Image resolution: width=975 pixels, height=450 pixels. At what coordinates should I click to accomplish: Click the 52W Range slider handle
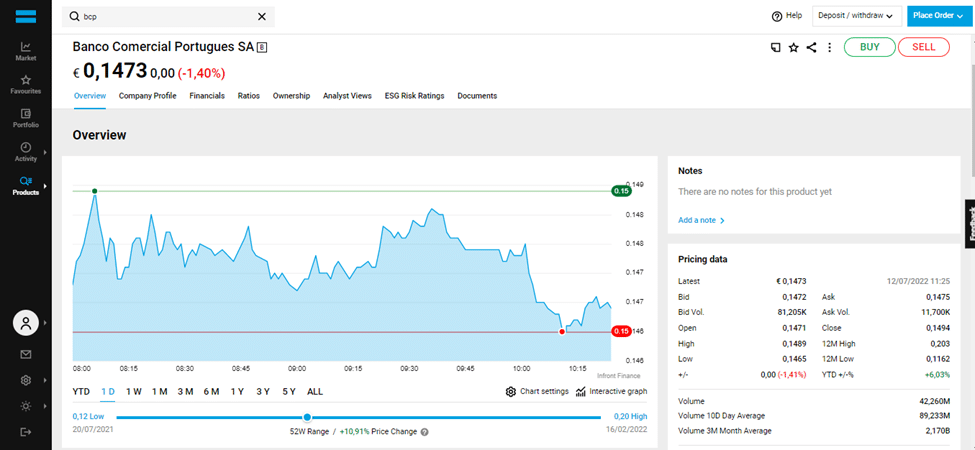click(307, 417)
